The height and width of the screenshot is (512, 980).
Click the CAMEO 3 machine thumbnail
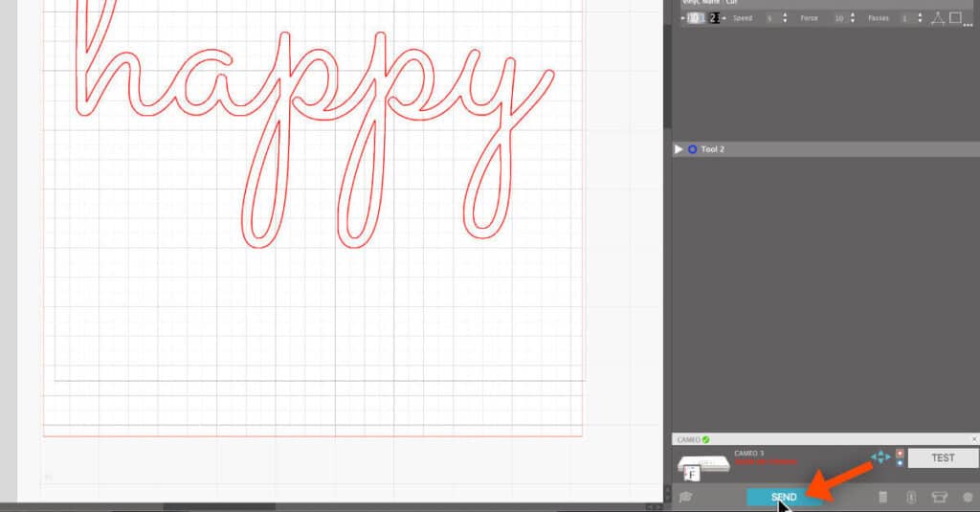703,466
